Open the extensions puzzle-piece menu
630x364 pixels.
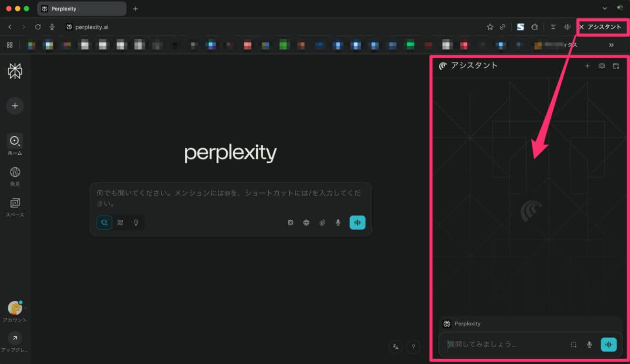534,27
